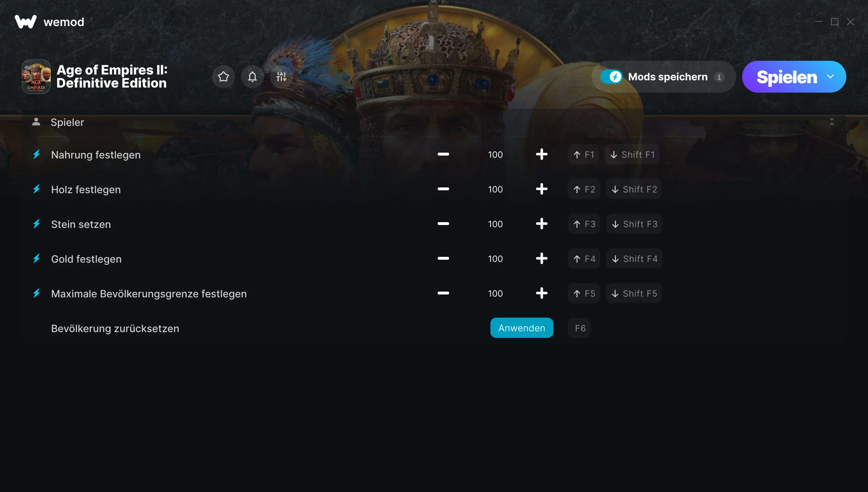Click Anwenden for Bevölkerung zurücksetzen

point(522,328)
